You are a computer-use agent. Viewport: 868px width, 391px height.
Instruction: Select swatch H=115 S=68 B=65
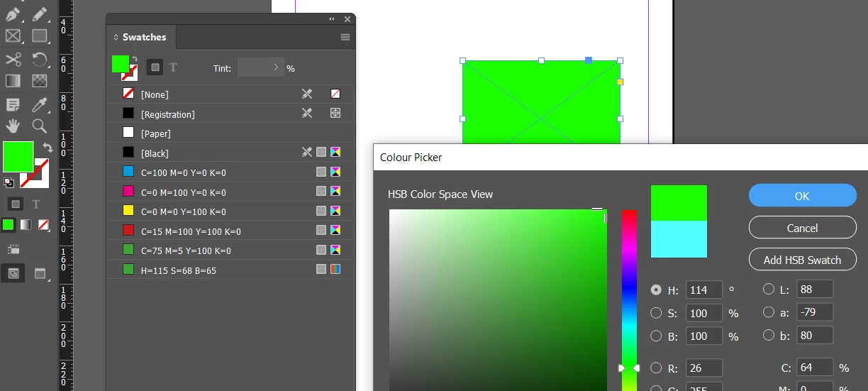pyautogui.click(x=230, y=269)
